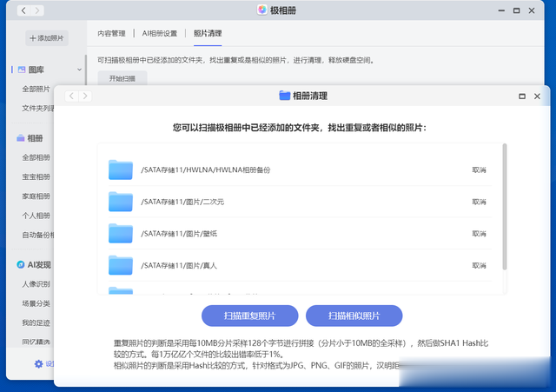556x392 pixels.
Task: Click 开始扫描 button in background window
Action: coord(122,78)
